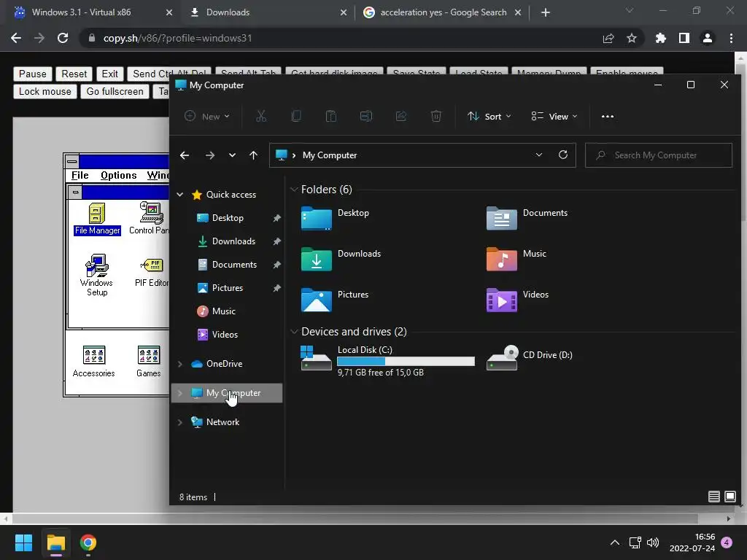Click Go fullscreen button
This screenshot has width=747, height=560.
click(x=115, y=91)
